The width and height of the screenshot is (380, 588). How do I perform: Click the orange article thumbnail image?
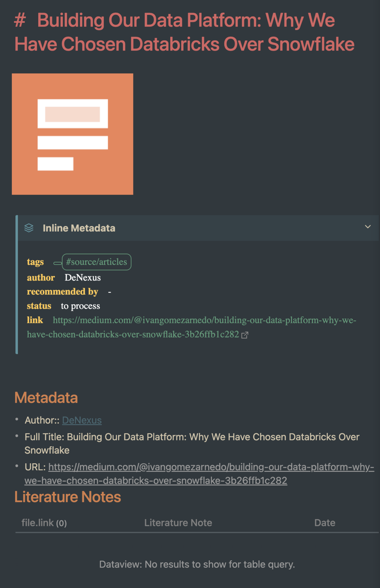coord(72,134)
